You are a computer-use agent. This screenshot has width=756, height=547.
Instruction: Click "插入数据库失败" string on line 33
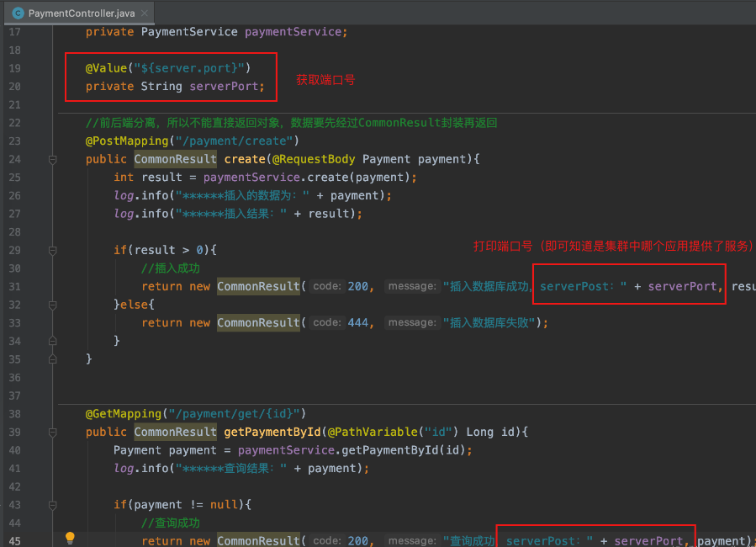[x=489, y=322]
